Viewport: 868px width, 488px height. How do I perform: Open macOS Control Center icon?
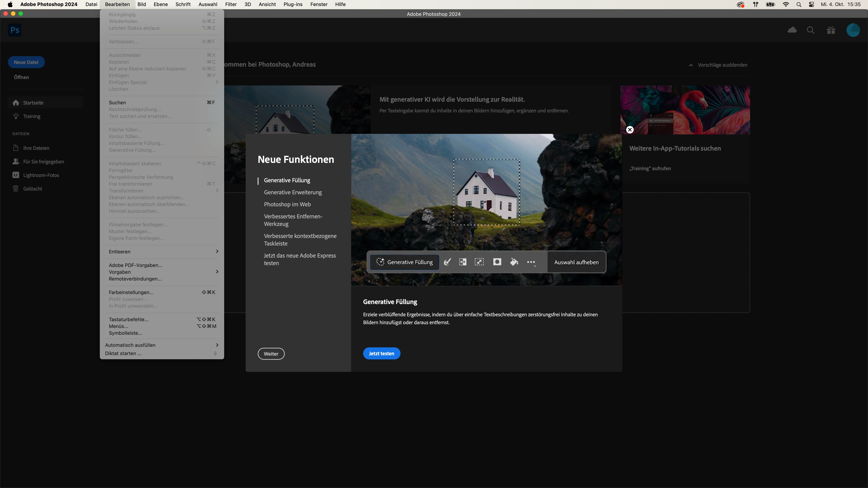click(x=811, y=4)
